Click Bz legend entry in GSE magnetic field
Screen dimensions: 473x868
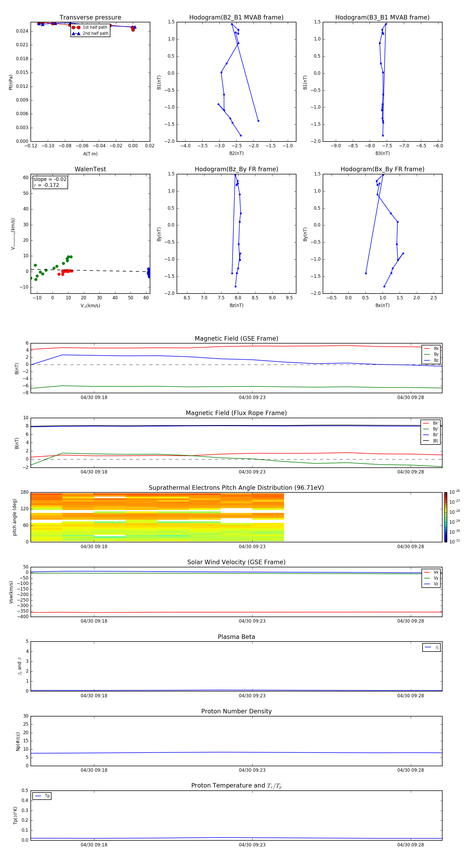pos(431,360)
